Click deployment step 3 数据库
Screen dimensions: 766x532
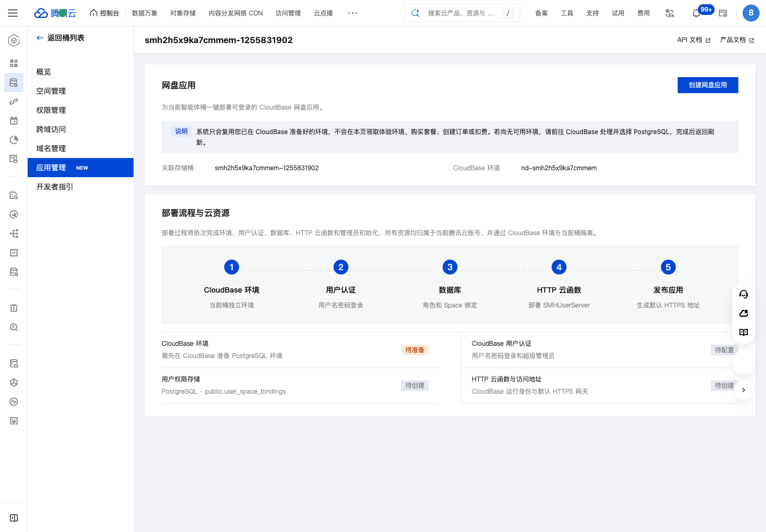(450, 285)
